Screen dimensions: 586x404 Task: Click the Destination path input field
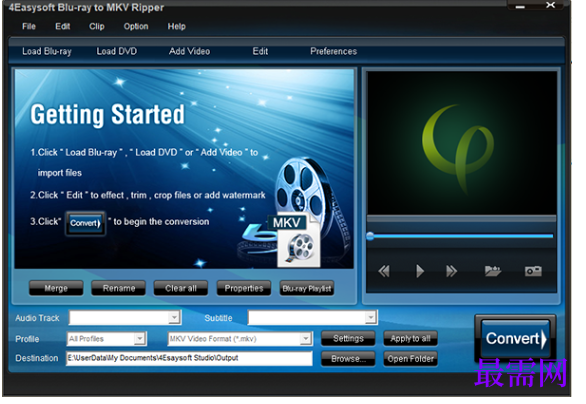(189, 358)
